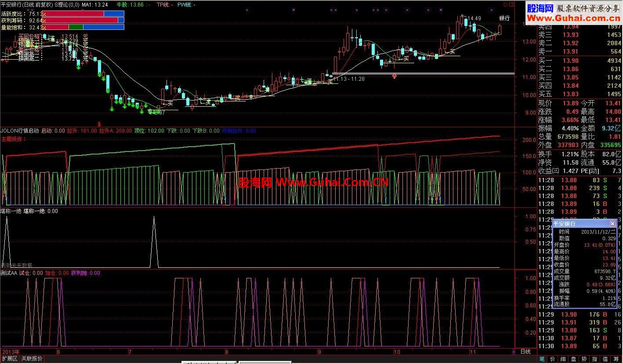Image resolution: width=623 pixels, height=364 pixels.
Task: Click the 活跃度比 progress bar
Action: 83,14
